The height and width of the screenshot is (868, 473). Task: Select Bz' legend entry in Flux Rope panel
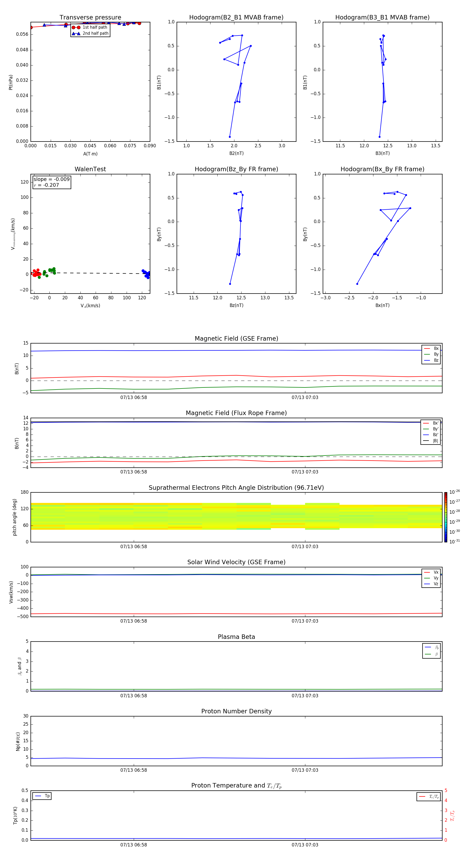[431, 435]
